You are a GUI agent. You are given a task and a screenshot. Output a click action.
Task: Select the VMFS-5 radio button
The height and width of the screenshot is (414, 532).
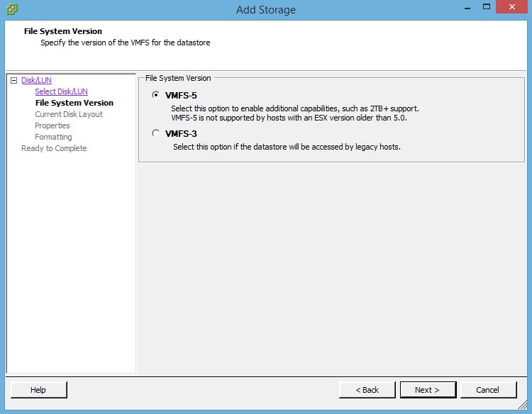[x=156, y=95]
